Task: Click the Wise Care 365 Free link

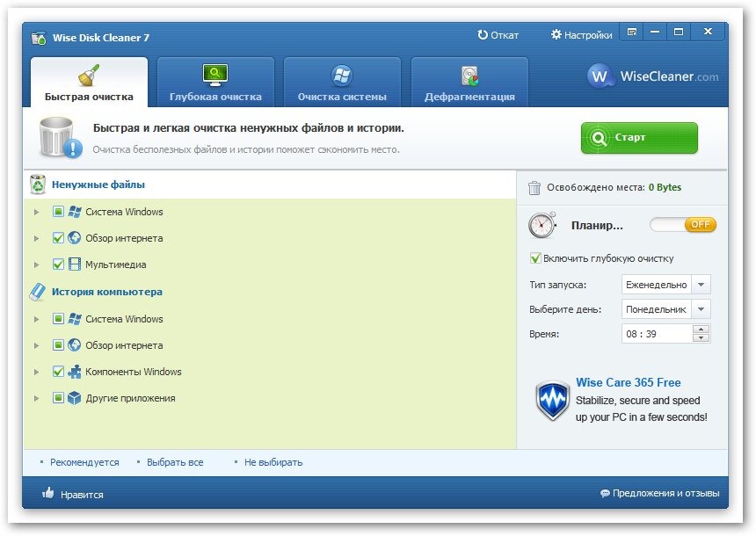Action: coord(629,383)
